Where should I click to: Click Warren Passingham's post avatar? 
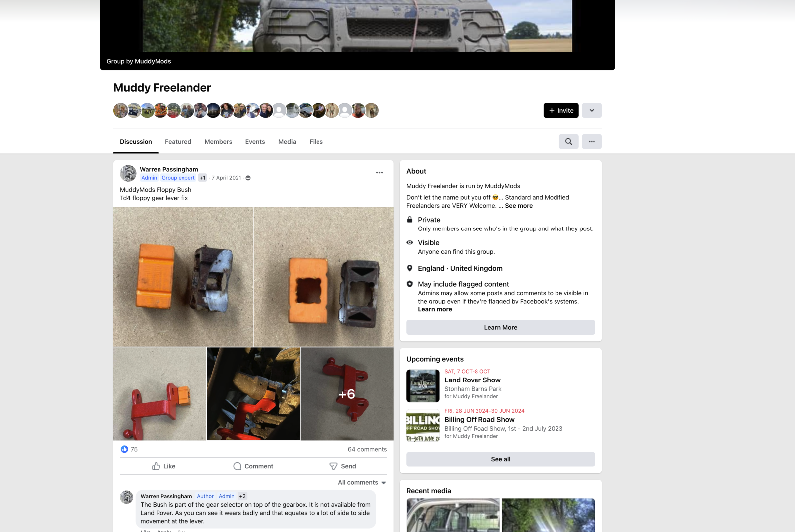tap(128, 173)
